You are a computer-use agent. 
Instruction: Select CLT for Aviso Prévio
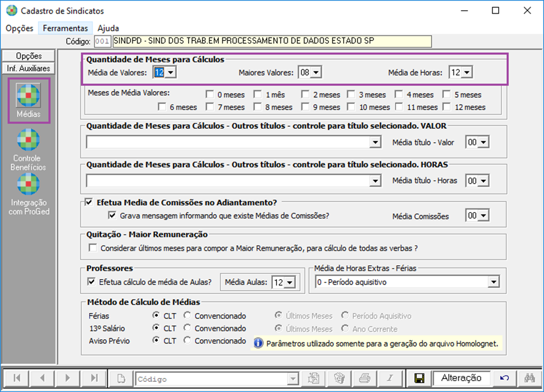pyautogui.click(x=156, y=340)
